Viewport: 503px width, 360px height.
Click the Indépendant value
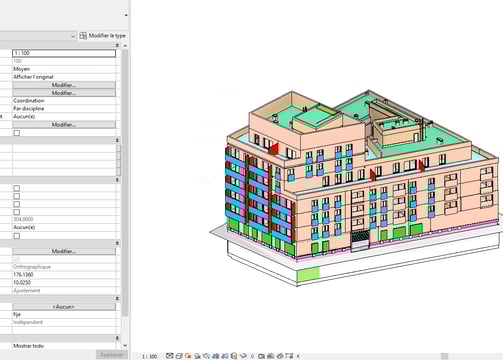pos(64,322)
